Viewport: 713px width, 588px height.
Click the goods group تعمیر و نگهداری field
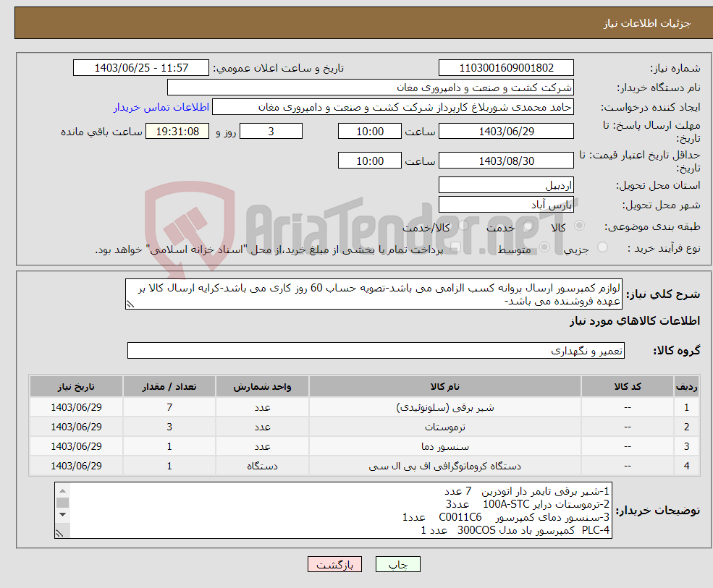click(376, 350)
